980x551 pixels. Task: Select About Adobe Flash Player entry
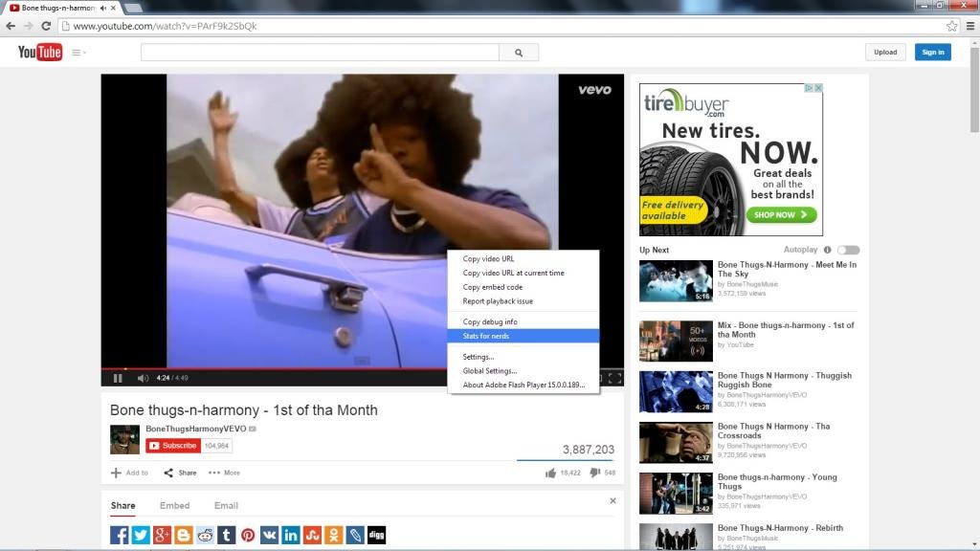pyautogui.click(x=523, y=385)
